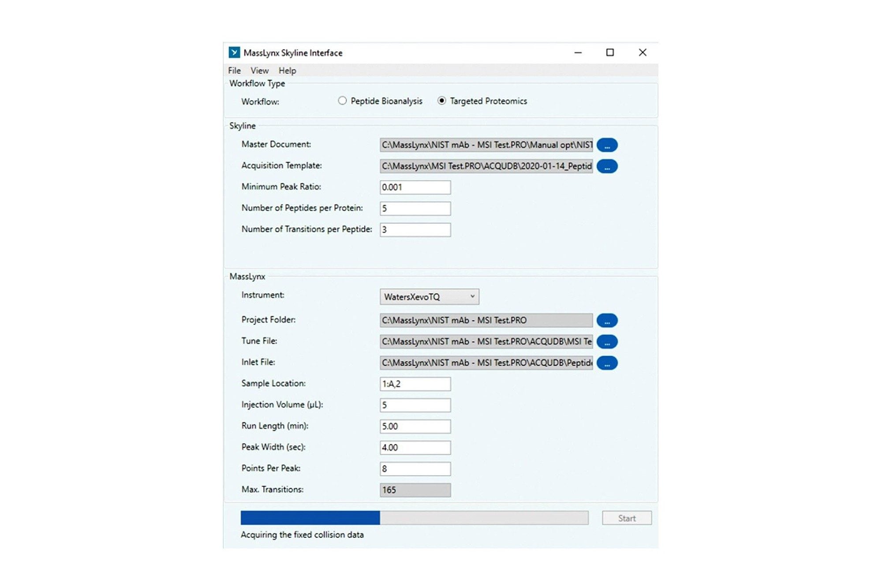The width and height of the screenshot is (882, 588).
Task: Click the Max. Transitions value 165
Action: pos(415,490)
